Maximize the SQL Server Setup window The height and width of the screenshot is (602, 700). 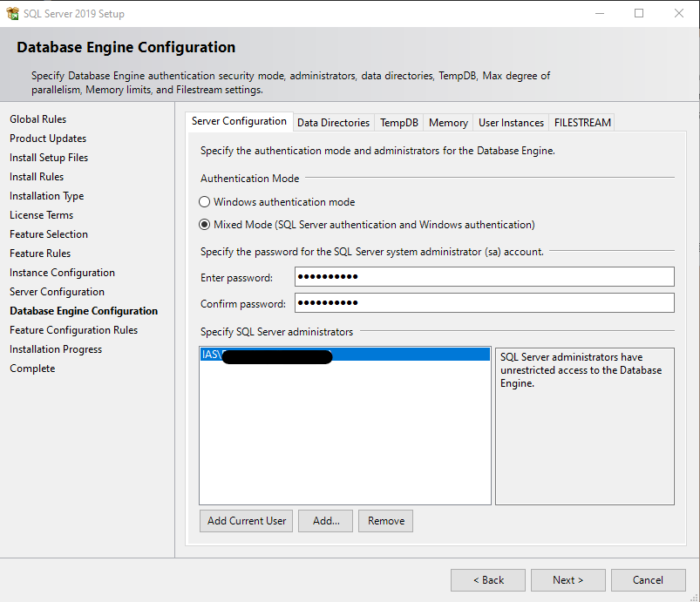[x=639, y=13]
